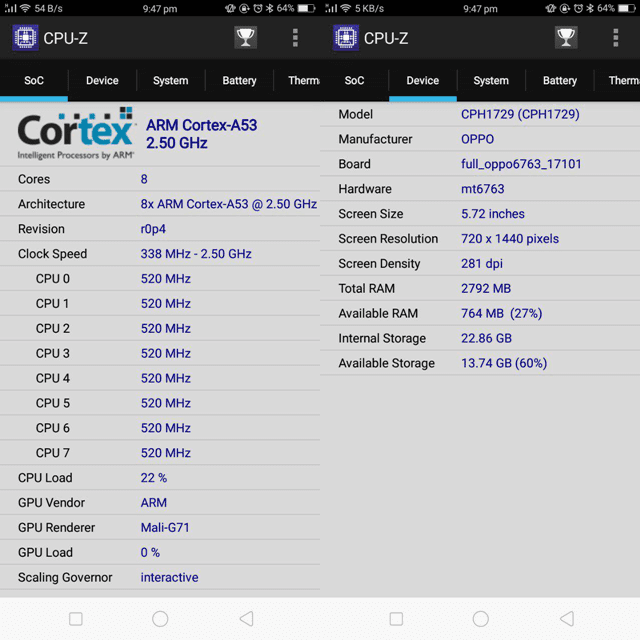This screenshot has height=640, width=640.
Task: Tap CPU-Z app logo in left screen
Action: tap(25, 38)
